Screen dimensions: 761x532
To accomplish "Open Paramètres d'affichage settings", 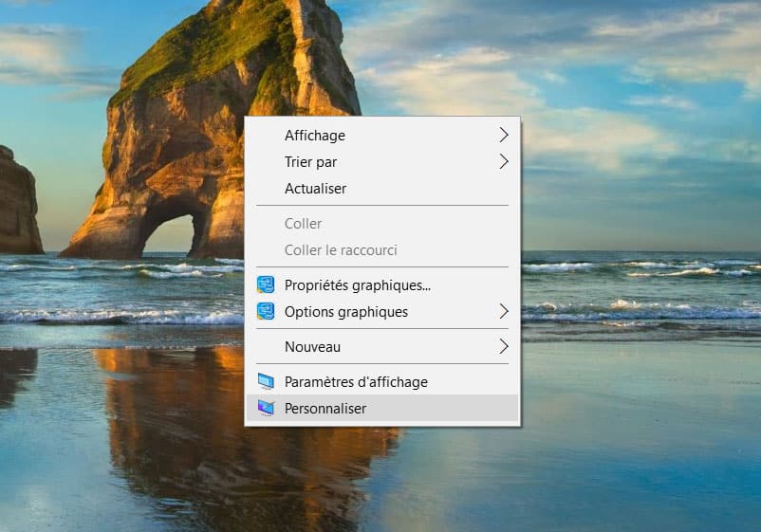I will (356, 382).
